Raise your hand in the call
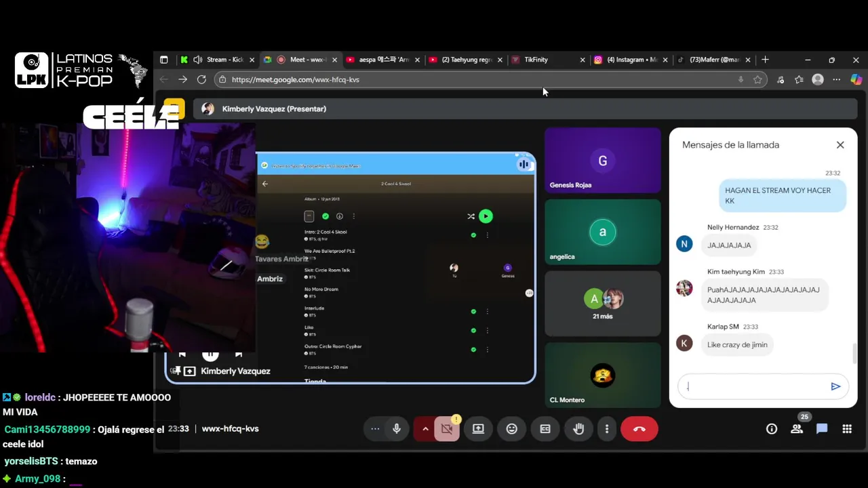The height and width of the screenshot is (488, 868). point(578,429)
